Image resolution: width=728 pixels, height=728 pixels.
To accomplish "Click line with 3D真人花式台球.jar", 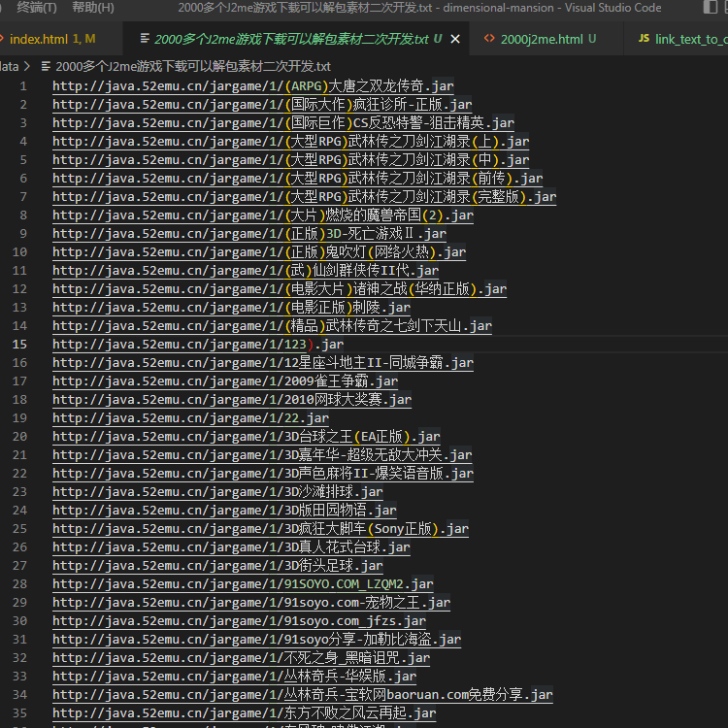I will pos(231,547).
